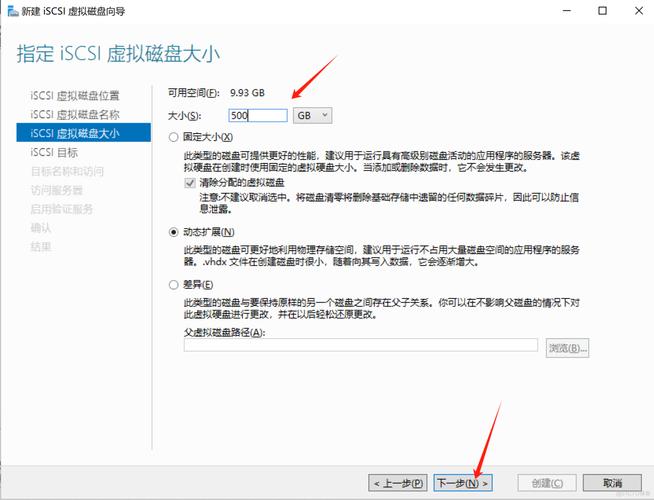Click the 父虚拟磁盘路径 path field
Image resolution: width=654 pixels, height=500 pixels.
pos(361,345)
